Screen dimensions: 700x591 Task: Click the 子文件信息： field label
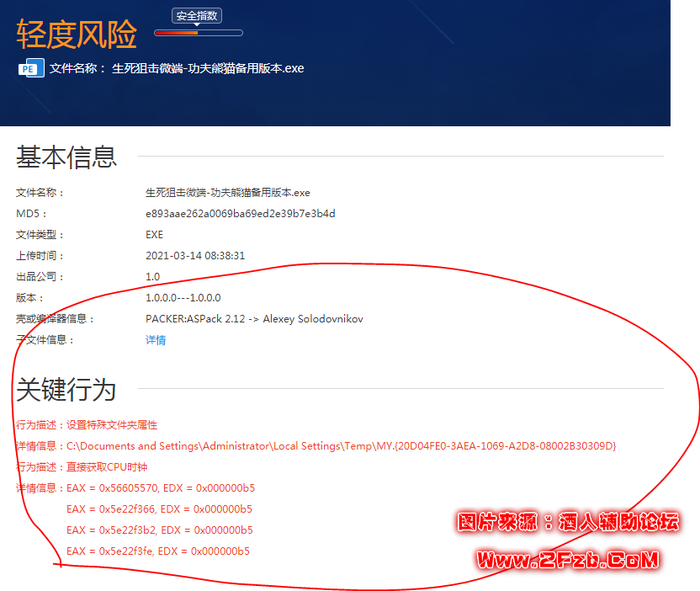point(45,340)
